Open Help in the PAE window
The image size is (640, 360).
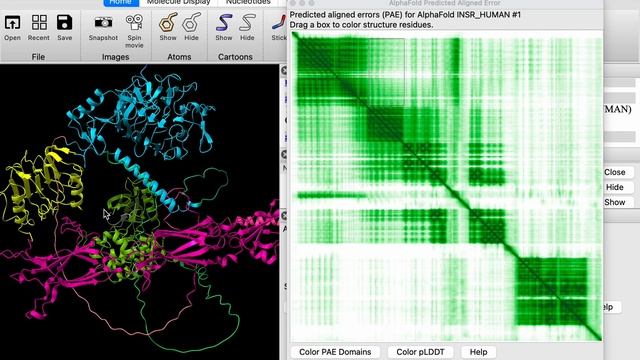[x=478, y=352]
